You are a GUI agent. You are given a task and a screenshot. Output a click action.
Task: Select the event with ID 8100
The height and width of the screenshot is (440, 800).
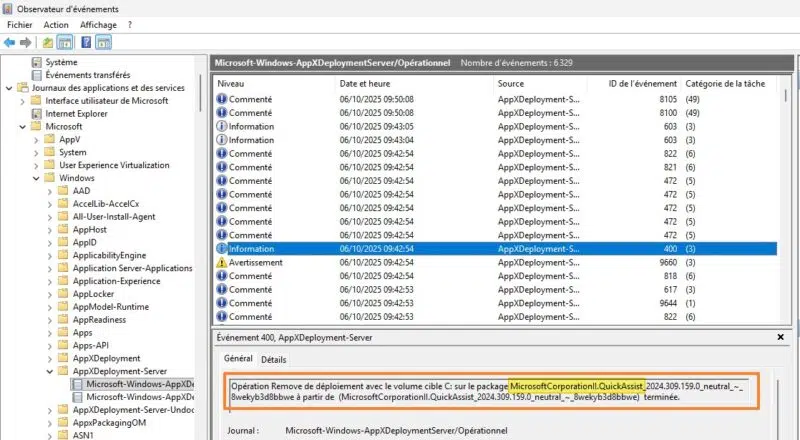pyautogui.click(x=495, y=113)
